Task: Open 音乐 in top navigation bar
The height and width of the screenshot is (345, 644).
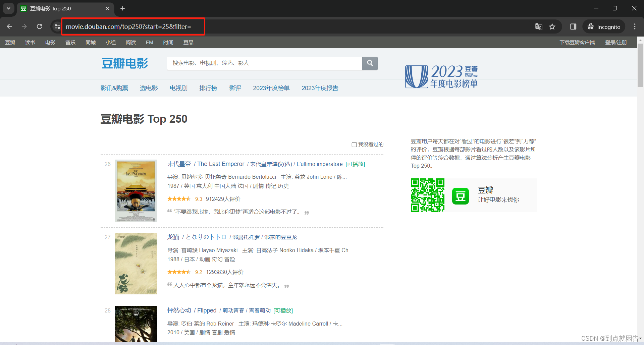Action: 70,43
